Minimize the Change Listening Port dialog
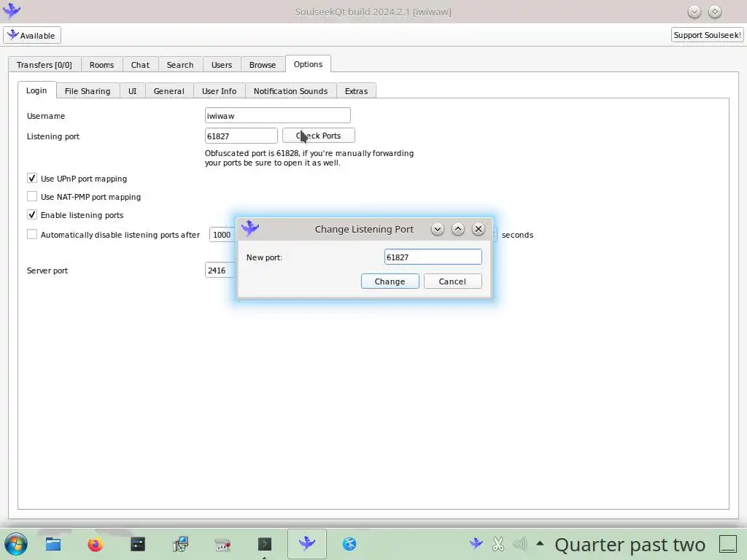The image size is (747, 560). pos(438,229)
